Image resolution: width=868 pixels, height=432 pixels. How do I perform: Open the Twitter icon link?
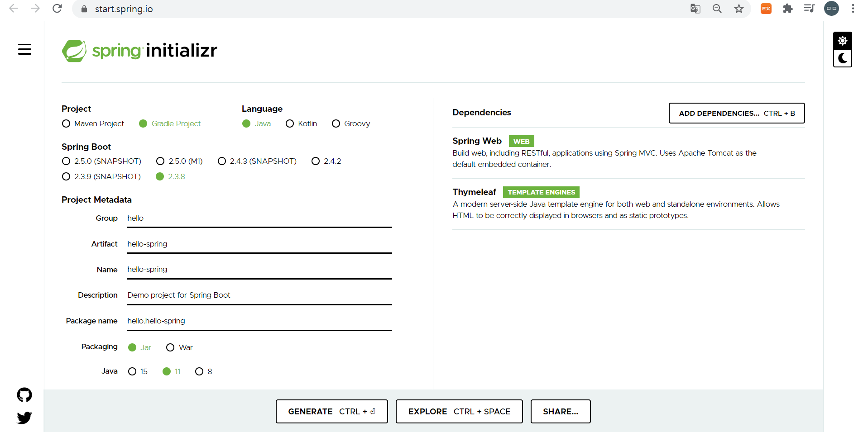(24, 418)
